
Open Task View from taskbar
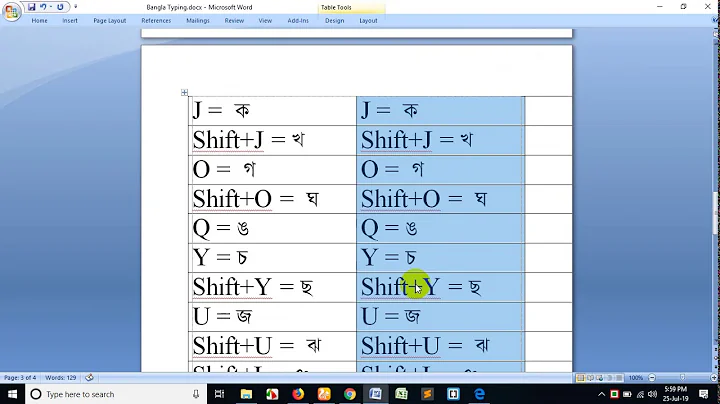coord(219,394)
